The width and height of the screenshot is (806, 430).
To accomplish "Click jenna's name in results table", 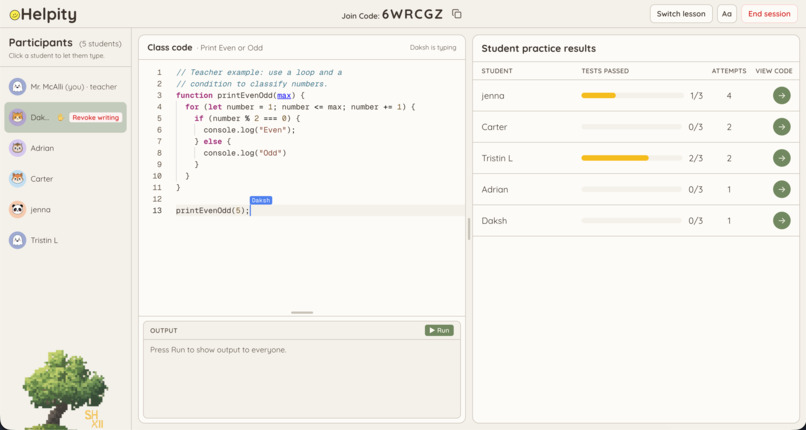I will pos(493,96).
